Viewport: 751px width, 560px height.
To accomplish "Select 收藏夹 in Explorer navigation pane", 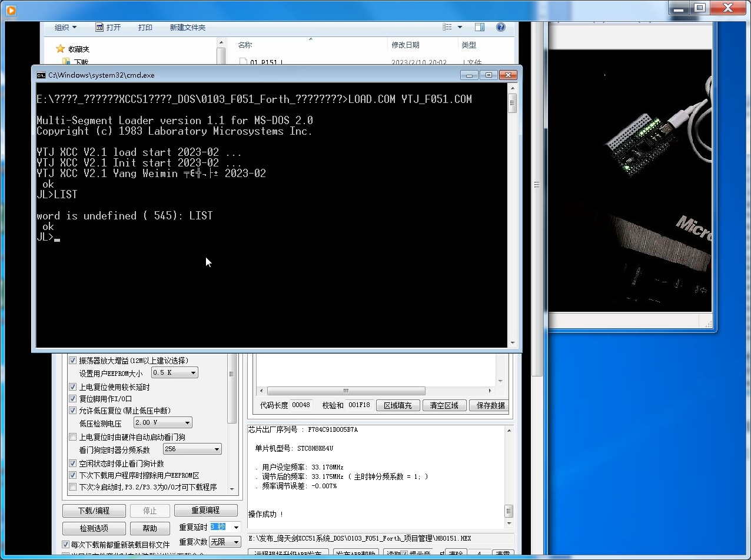I will [x=79, y=49].
